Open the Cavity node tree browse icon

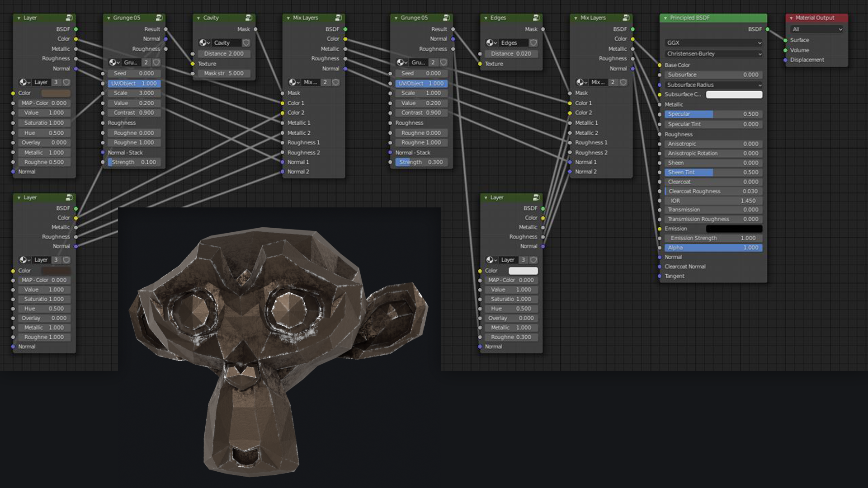204,43
